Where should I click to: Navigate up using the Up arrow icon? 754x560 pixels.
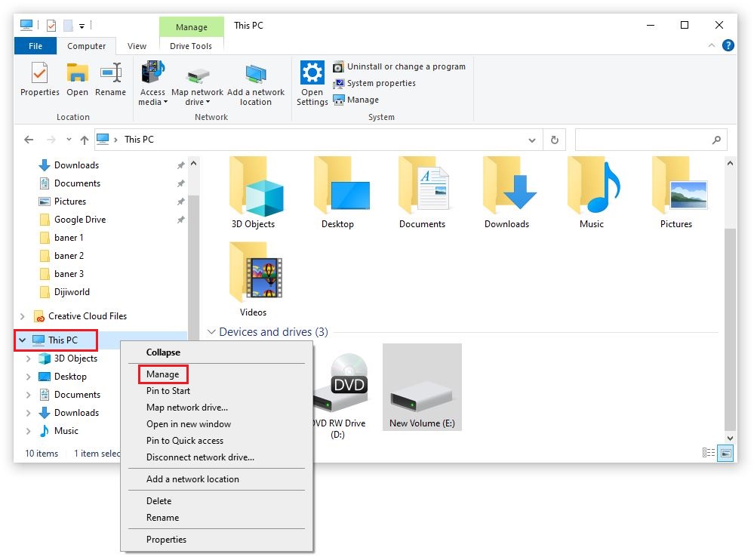(84, 140)
